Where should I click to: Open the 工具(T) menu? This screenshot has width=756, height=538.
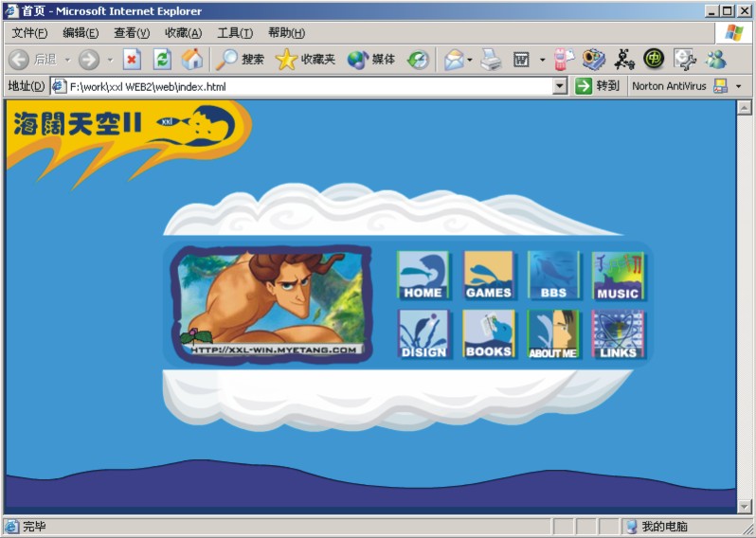pos(235,33)
